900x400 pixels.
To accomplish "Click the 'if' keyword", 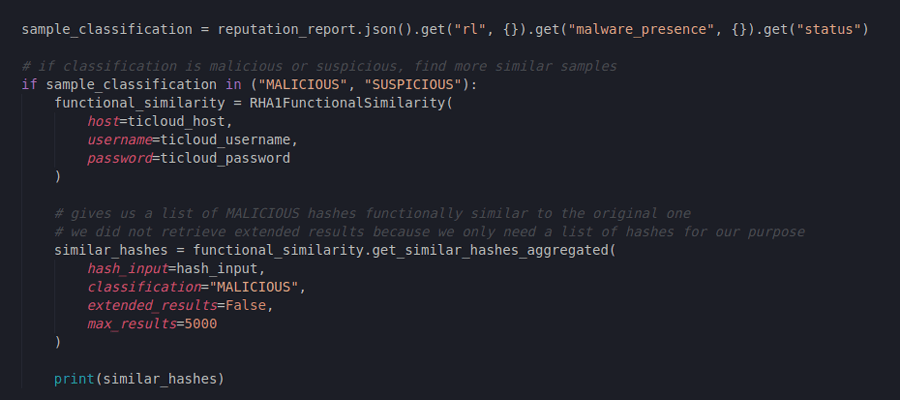I will coord(29,84).
